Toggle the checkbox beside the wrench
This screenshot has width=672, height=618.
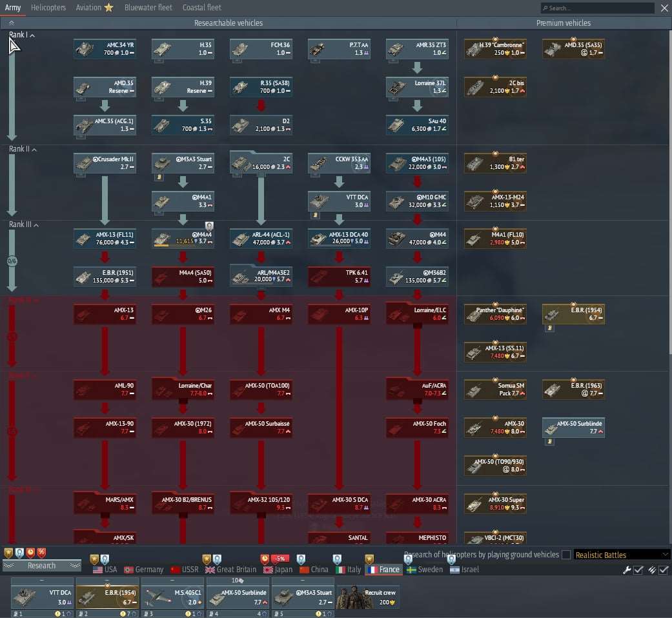click(x=638, y=570)
